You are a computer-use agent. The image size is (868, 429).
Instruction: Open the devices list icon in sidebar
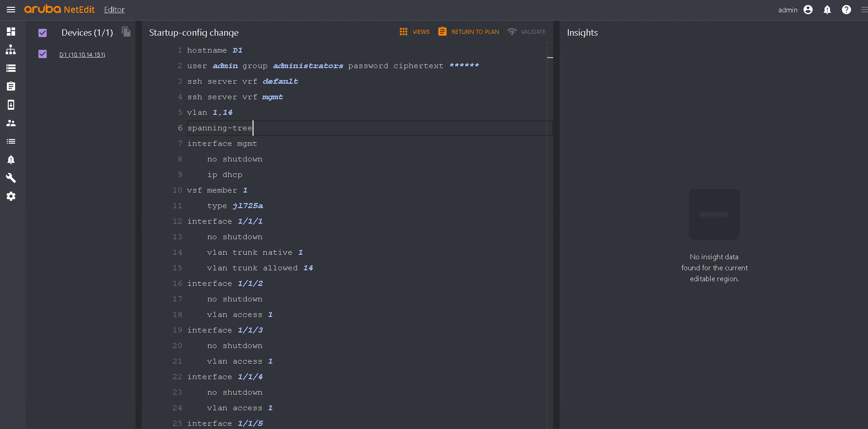point(11,68)
